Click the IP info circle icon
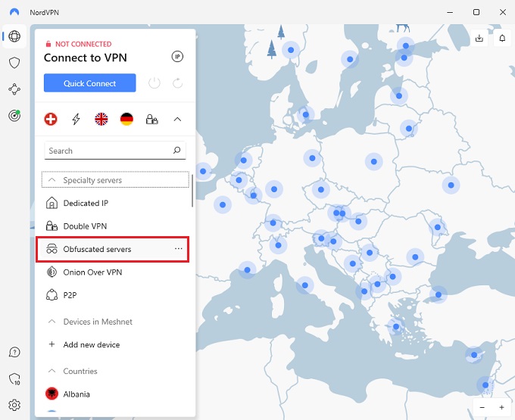515x420 pixels. (x=177, y=57)
